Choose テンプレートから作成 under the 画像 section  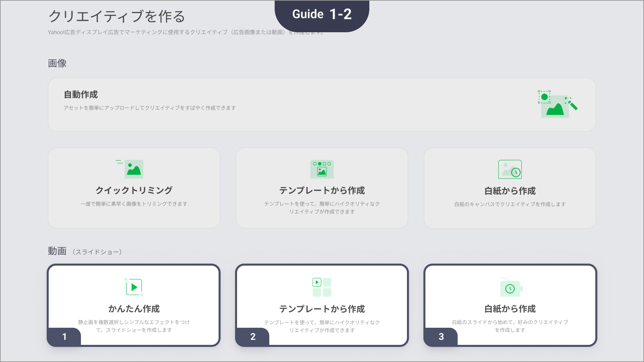pos(322,190)
